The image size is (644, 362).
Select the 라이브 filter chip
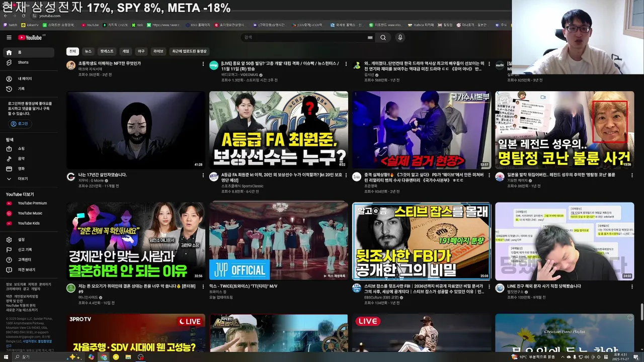(158, 51)
